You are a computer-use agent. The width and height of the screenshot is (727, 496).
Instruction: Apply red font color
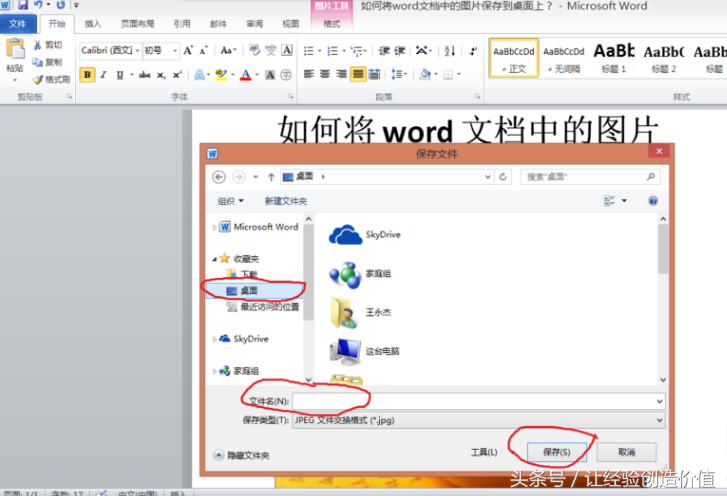[x=246, y=75]
